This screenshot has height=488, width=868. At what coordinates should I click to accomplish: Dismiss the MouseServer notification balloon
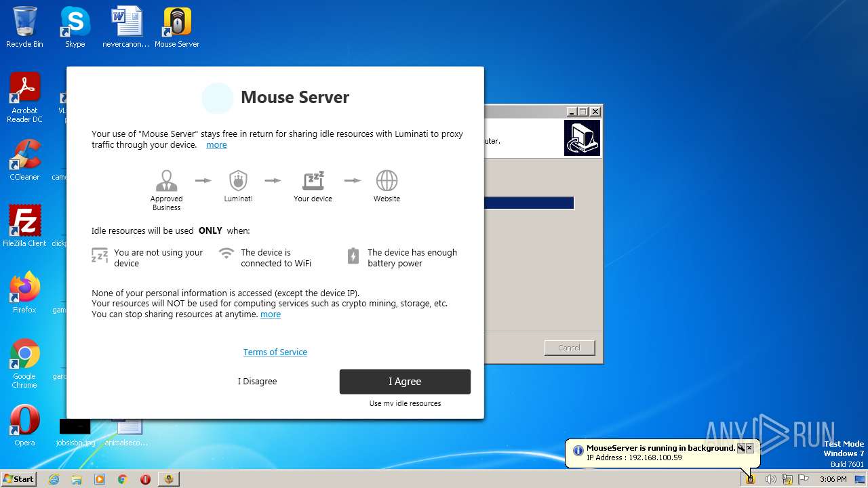point(749,448)
